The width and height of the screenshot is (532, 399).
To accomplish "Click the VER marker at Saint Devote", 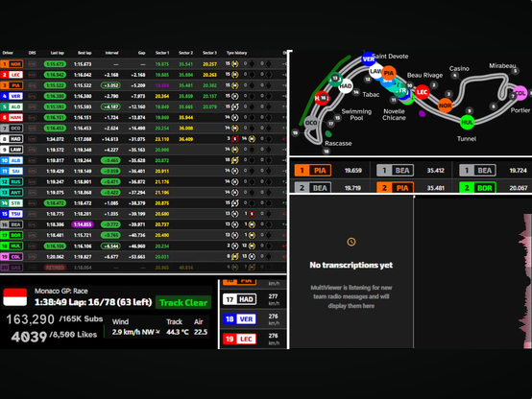I will point(368,59).
